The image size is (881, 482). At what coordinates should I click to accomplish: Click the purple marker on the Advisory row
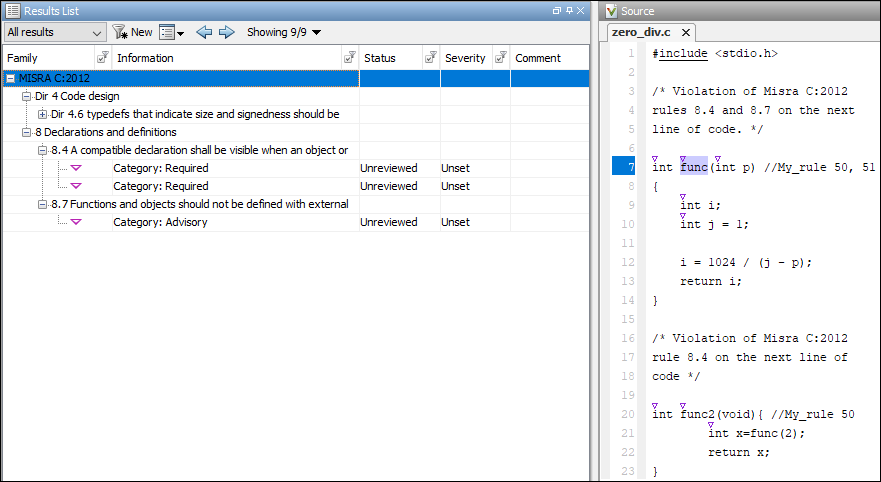[x=76, y=222]
